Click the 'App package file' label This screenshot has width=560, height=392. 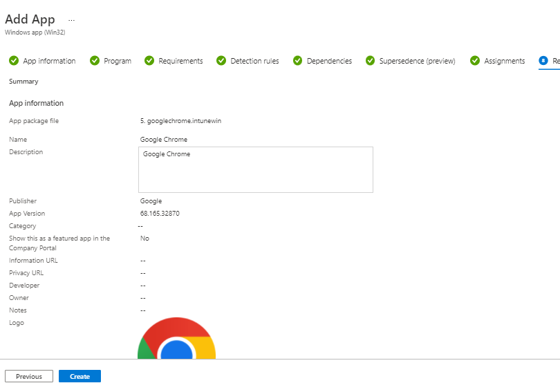34,121
